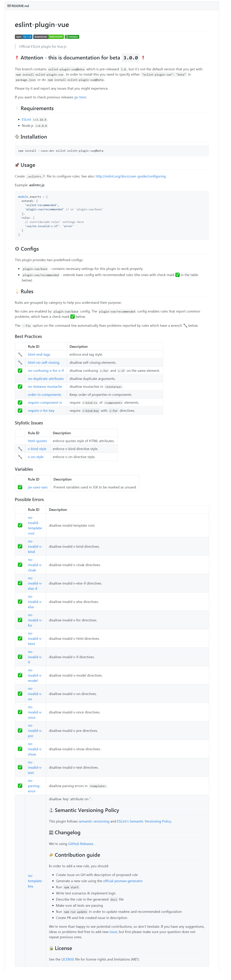Open the require-v-for-key rule link

pos(41,411)
